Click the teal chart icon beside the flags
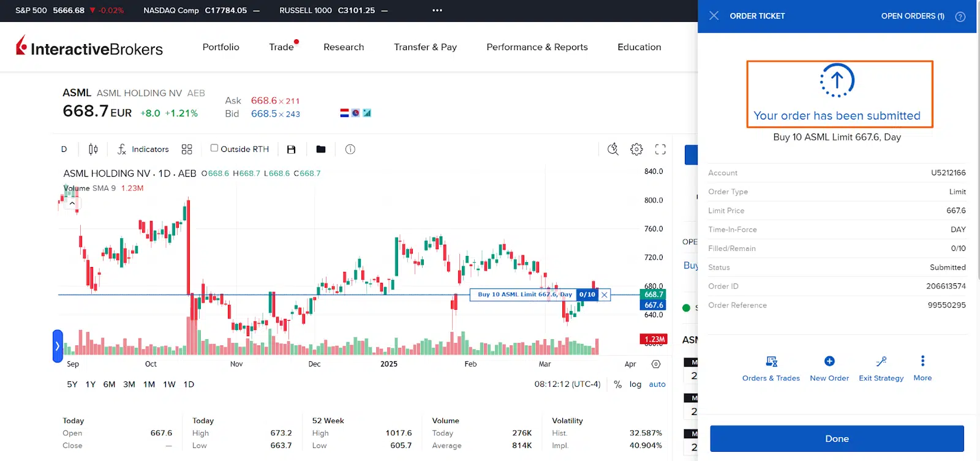This screenshot has width=980, height=461. pos(367,113)
